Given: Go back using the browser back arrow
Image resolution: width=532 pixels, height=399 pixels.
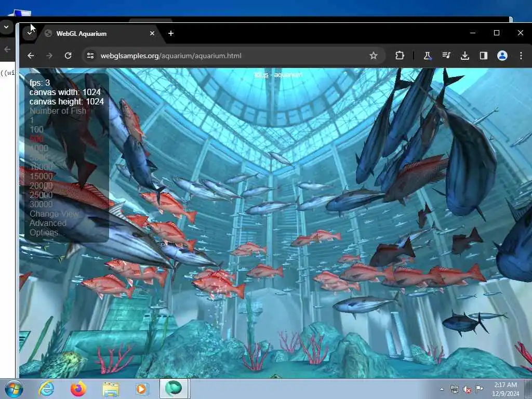Looking at the screenshot, I should (x=31, y=56).
